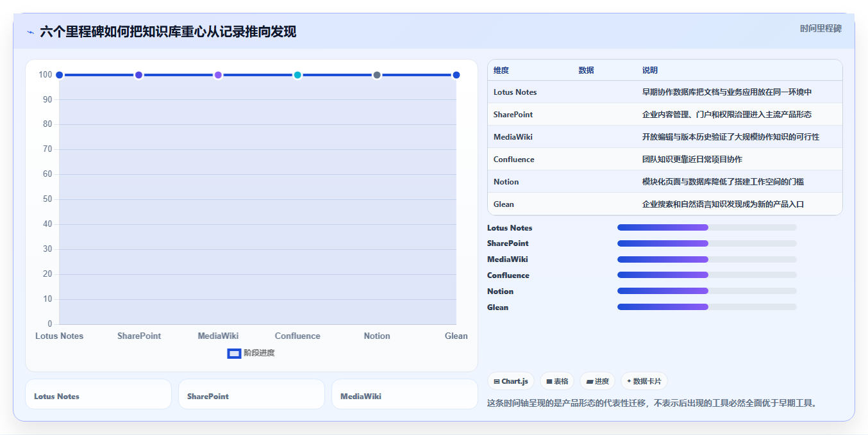The image size is (868, 435).
Task: Click the footnote starting 这条时间轴呈现的是
Action: [x=653, y=404]
